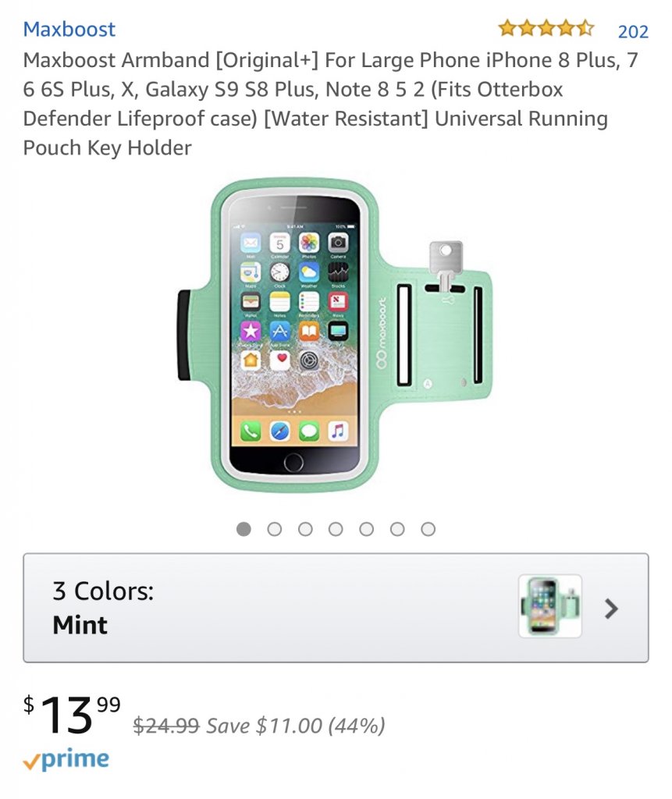The width and height of the screenshot is (672, 799).
Task: Expand color options with the chevron arrow
Action: [611, 609]
